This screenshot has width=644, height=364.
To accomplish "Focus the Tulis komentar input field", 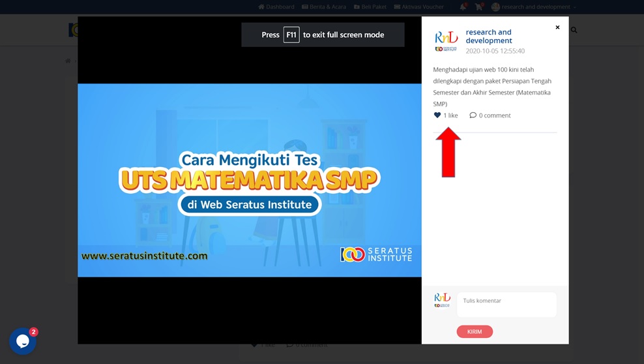I will [x=507, y=305].
